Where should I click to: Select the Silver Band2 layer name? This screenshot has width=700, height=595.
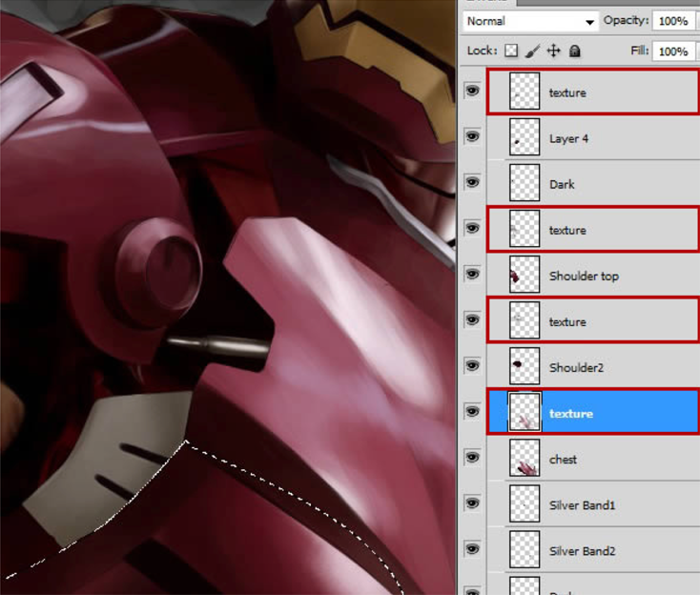(x=582, y=551)
